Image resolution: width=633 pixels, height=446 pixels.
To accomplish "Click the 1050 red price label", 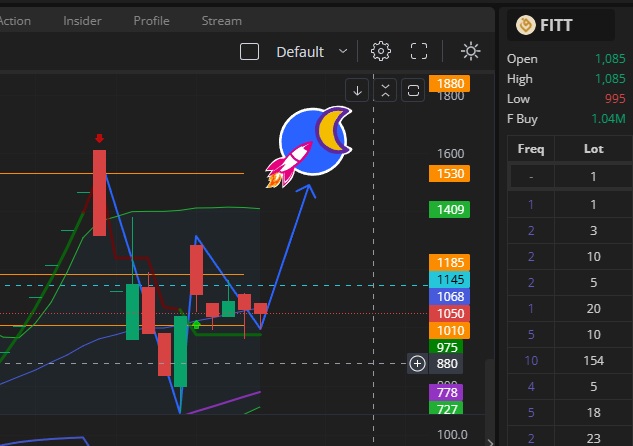I will [x=449, y=314].
